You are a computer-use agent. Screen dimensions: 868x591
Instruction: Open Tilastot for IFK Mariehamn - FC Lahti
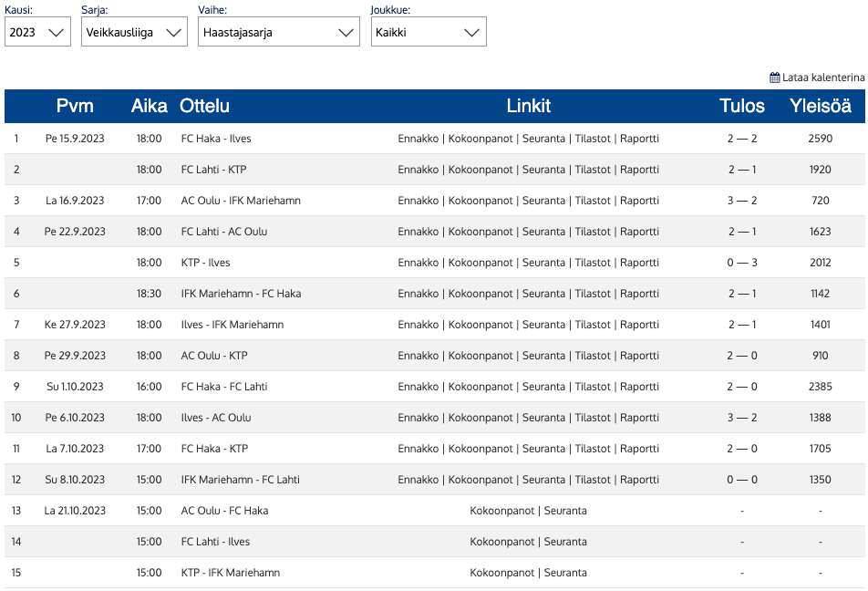[x=593, y=480]
